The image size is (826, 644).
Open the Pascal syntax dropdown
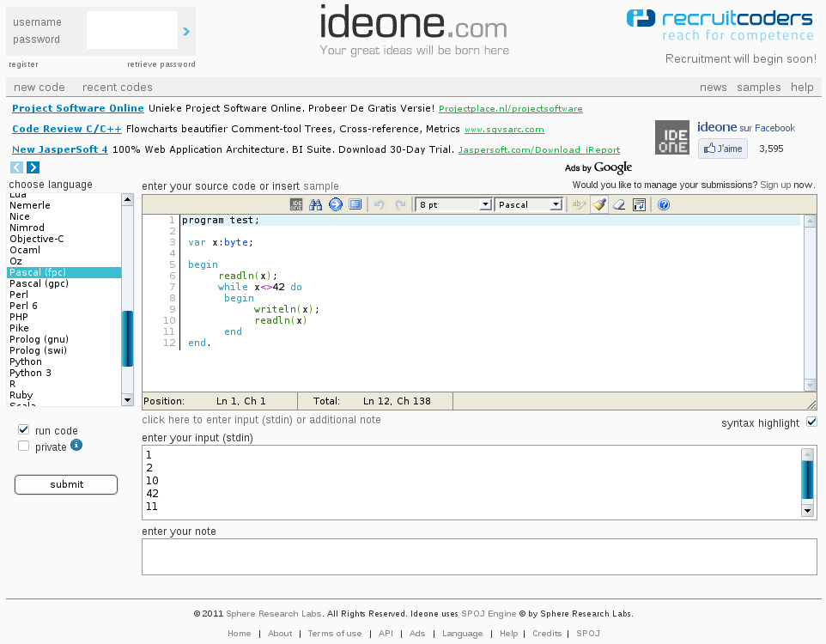[528, 204]
